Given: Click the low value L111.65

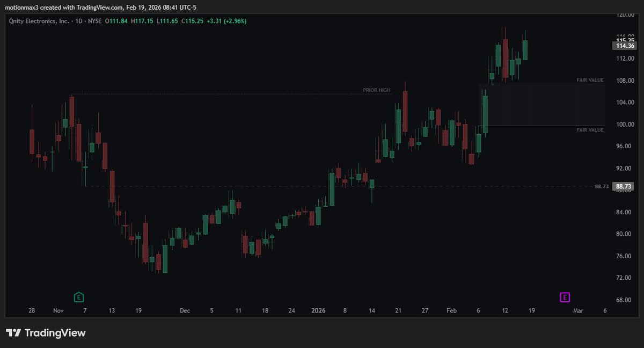Looking at the screenshot, I should click(x=167, y=21).
